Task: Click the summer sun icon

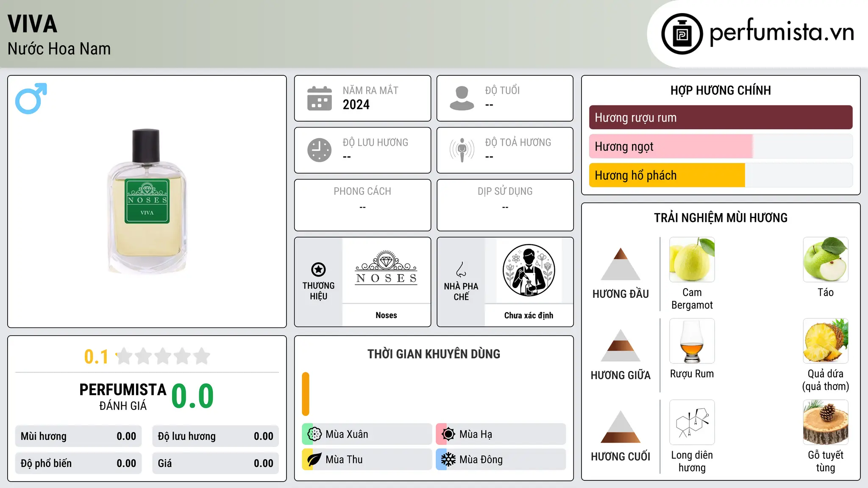Action: point(448,434)
